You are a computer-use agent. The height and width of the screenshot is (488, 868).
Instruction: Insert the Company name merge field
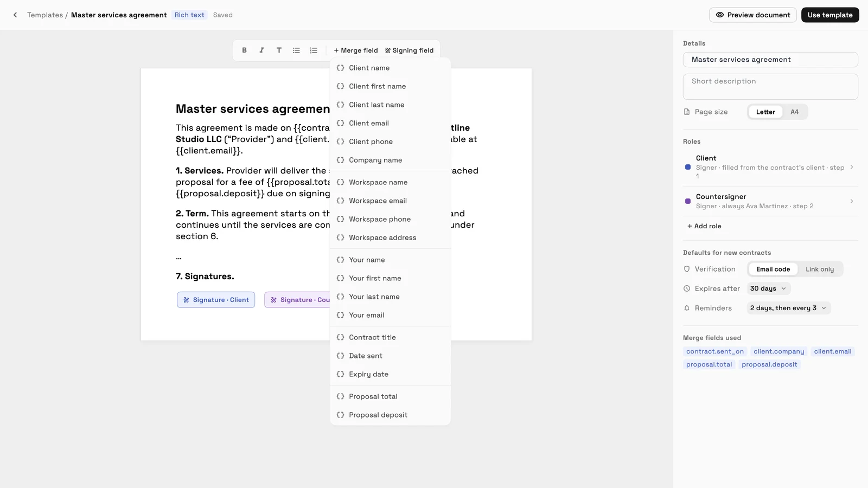pyautogui.click(x=390, y=160)
